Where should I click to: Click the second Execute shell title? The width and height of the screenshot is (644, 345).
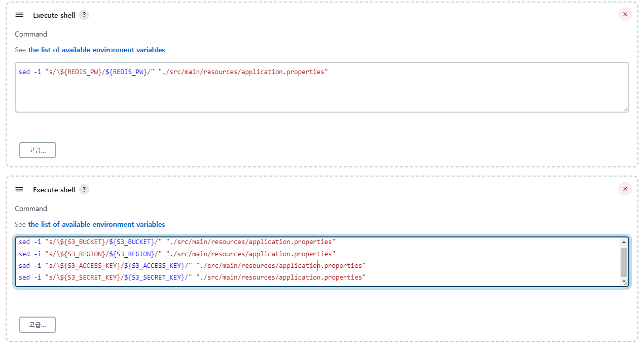click(54, 190)
